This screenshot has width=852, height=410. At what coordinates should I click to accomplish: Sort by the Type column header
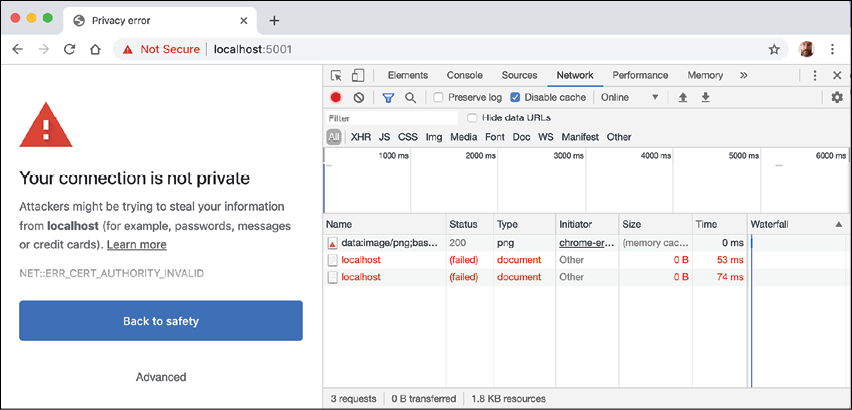tap(524, 224)
